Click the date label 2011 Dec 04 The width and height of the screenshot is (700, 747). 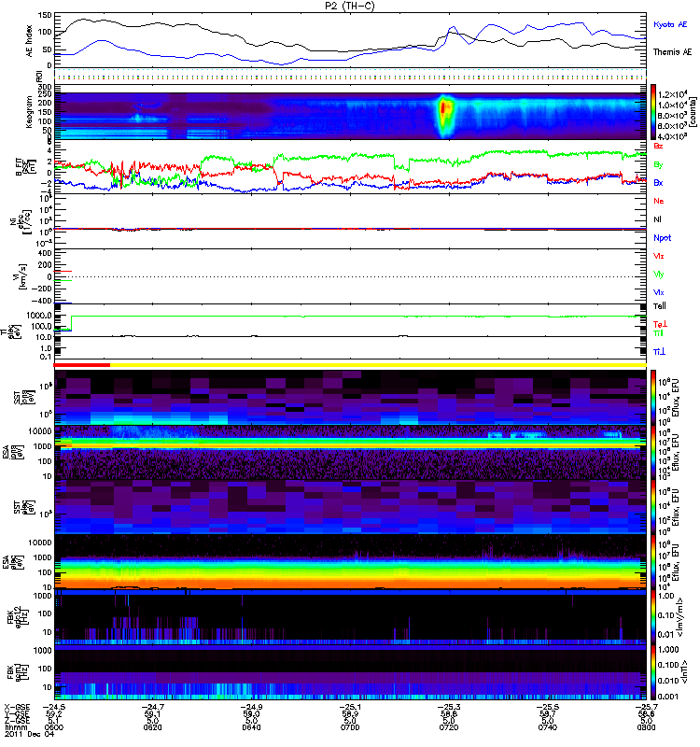(30, 734)
